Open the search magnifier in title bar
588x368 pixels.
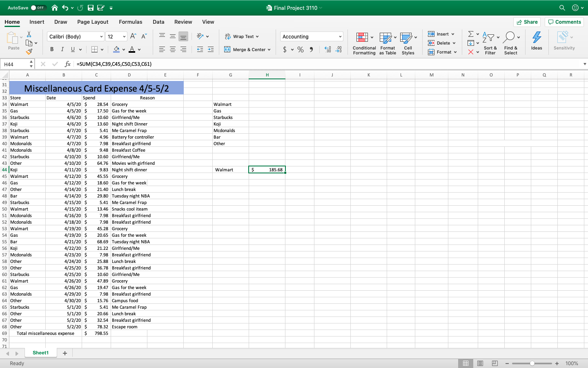tap(562, 8)
